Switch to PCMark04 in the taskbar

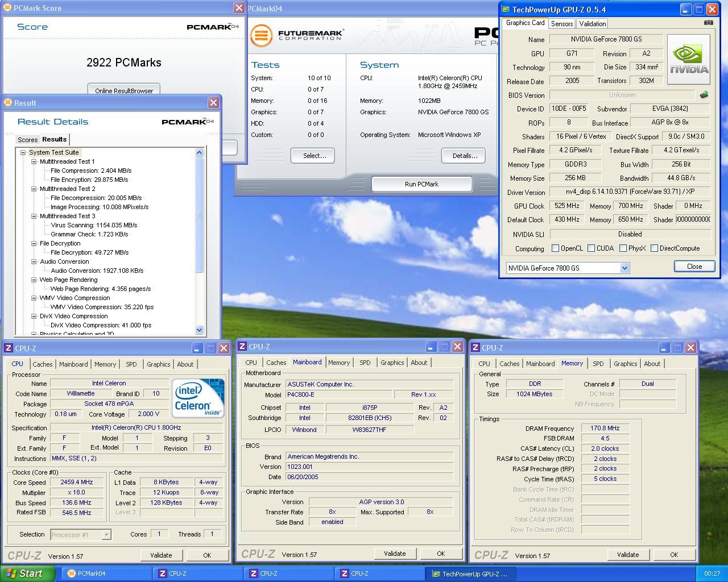pos(107,573)
